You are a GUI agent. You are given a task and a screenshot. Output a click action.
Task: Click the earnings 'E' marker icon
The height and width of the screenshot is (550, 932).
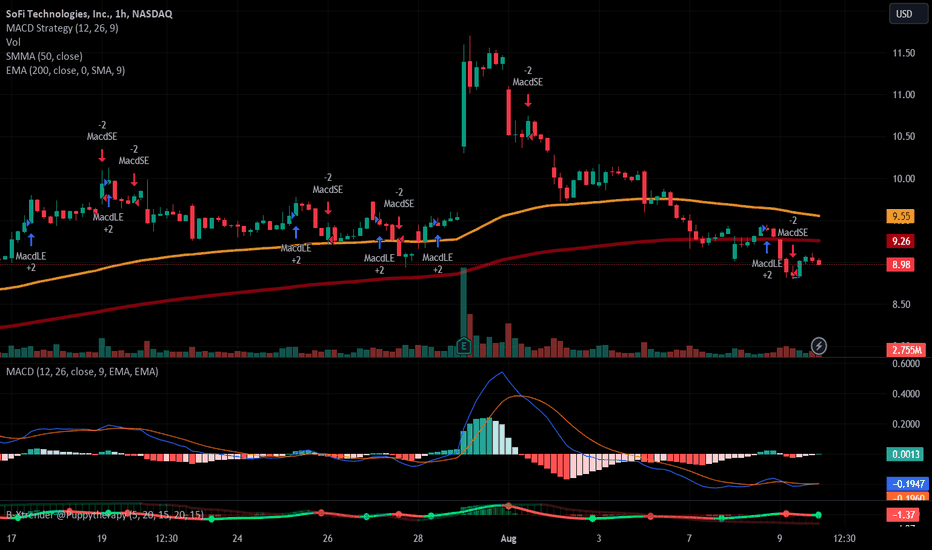click(464, 345)
